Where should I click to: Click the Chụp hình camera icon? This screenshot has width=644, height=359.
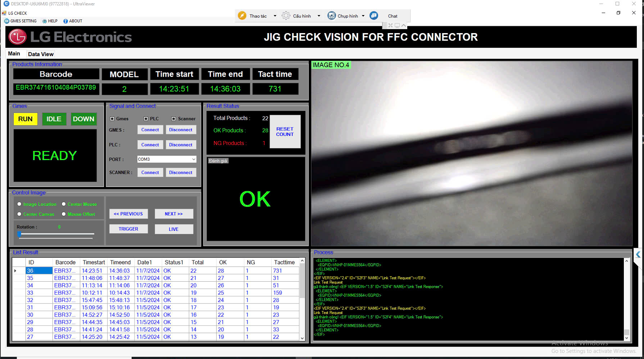coord(331,16)
